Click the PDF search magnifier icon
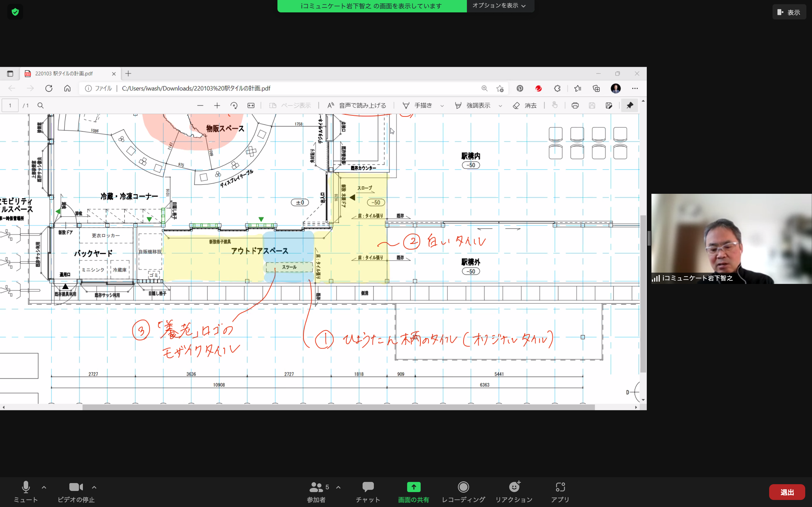812x507 pixels. tap(41, 106)
